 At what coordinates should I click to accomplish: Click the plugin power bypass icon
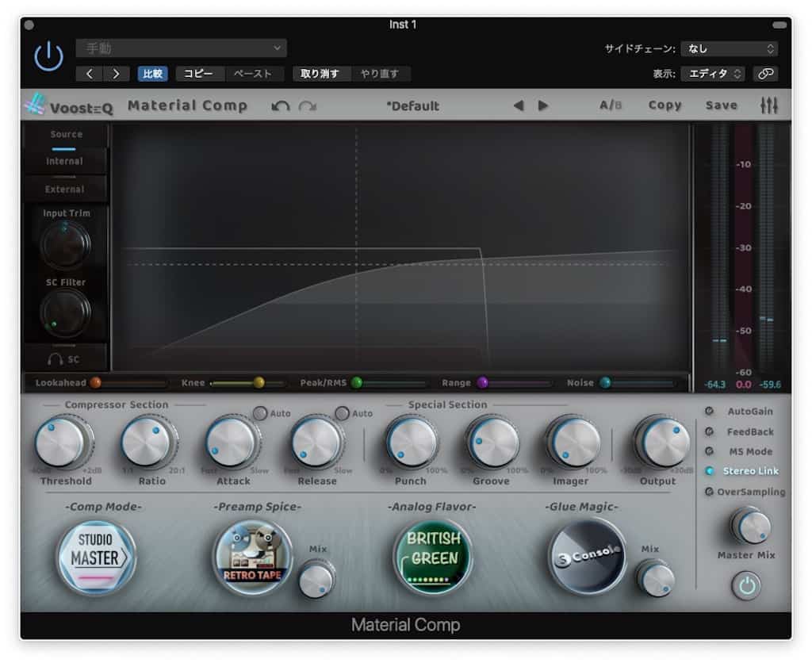coord(48,56)
